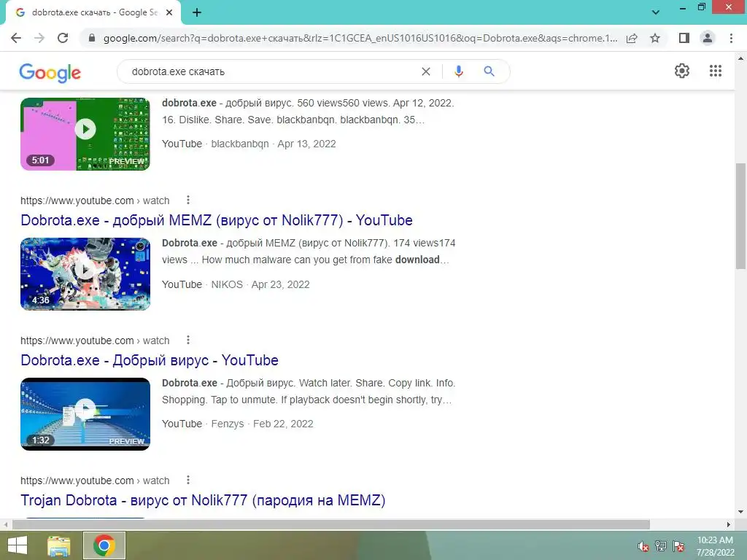Share this page from the address bar
747x560 pixels.
pyautogui.click(x=632, y=38)
